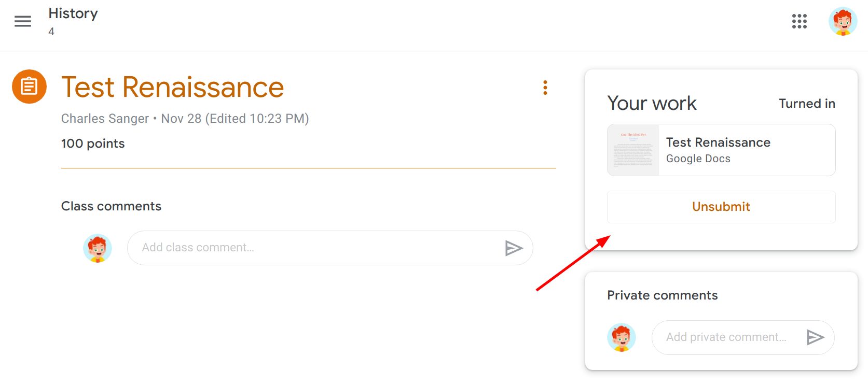Click the document preview thumbnail
This screenshot has height=385, width=868.
tap(632, 150)
